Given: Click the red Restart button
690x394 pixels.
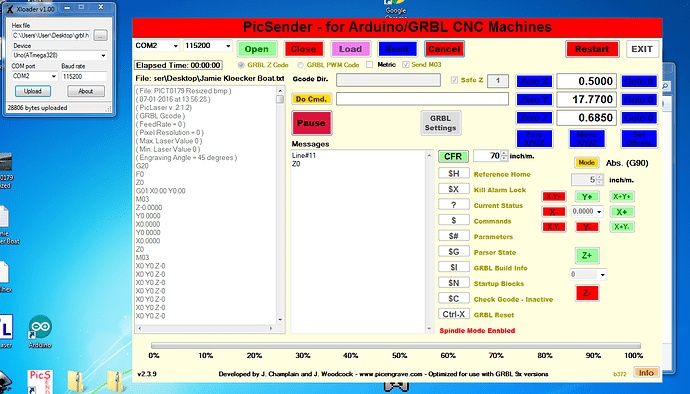Looking at the screenshot, I should [x=592, y=49].
